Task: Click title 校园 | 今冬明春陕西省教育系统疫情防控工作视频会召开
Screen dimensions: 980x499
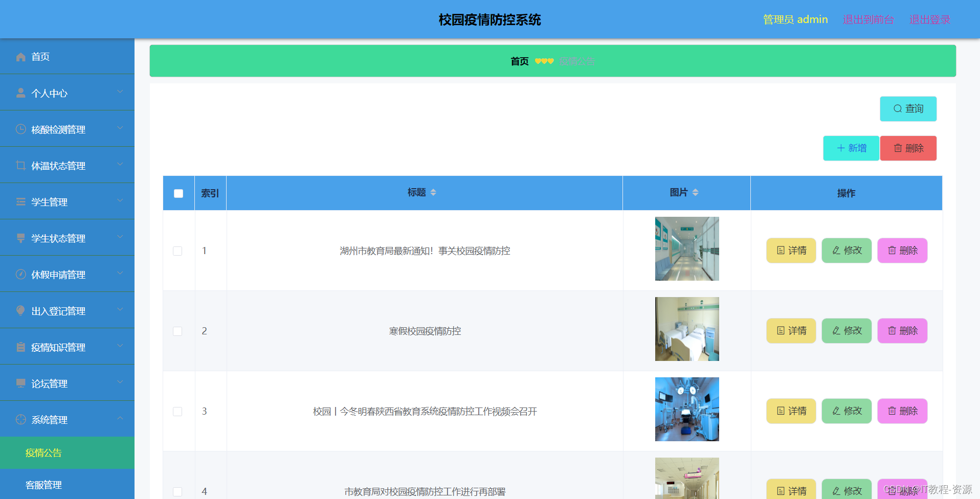Action: point(425,412)
